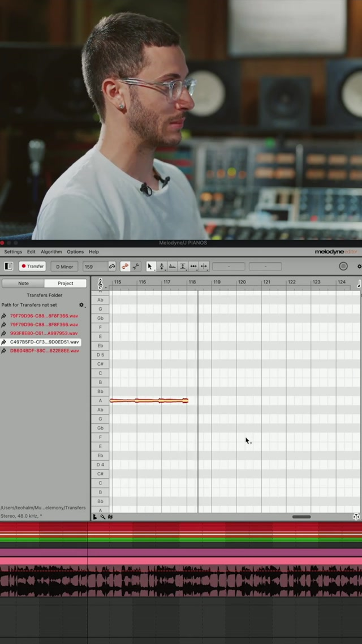362x644 pixels.
Task: Select the Pitch tool
Action: coord(162,266)
